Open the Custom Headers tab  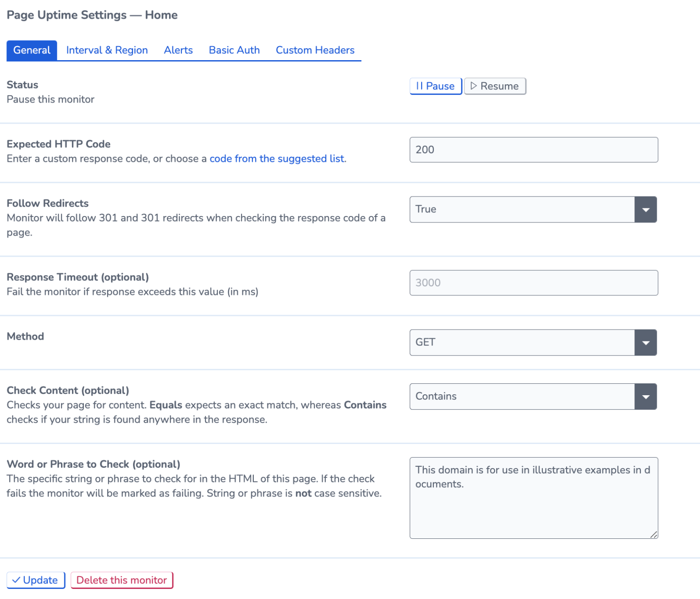coord(315,50)
